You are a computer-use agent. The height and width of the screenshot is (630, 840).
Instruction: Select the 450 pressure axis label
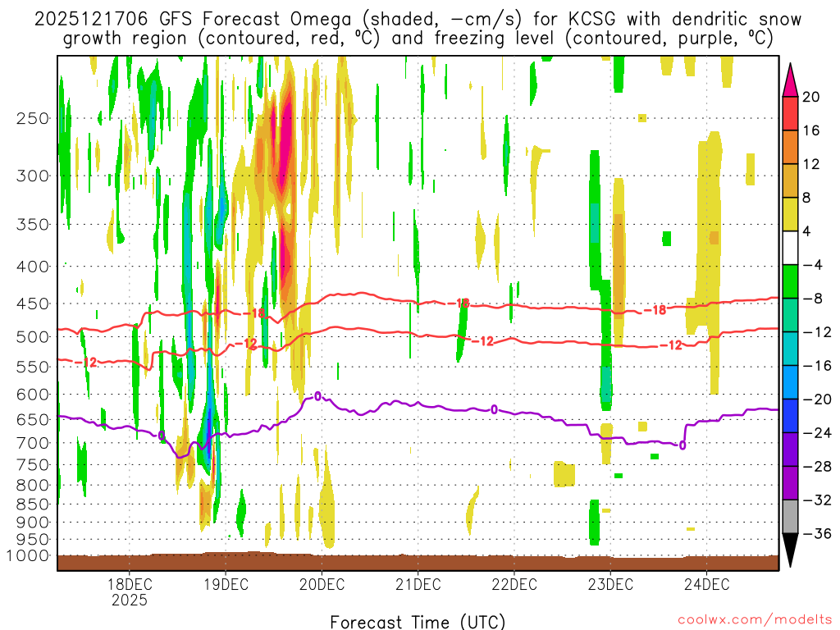[33, 304]
